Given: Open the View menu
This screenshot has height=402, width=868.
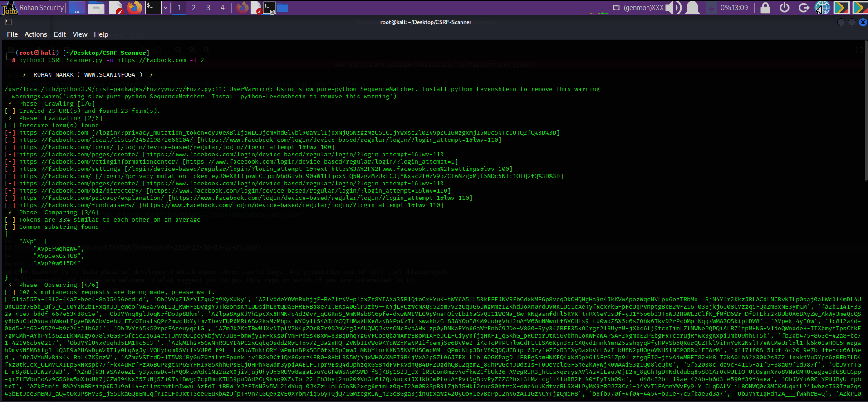Looking at the screenshot, I should point(80,34).
